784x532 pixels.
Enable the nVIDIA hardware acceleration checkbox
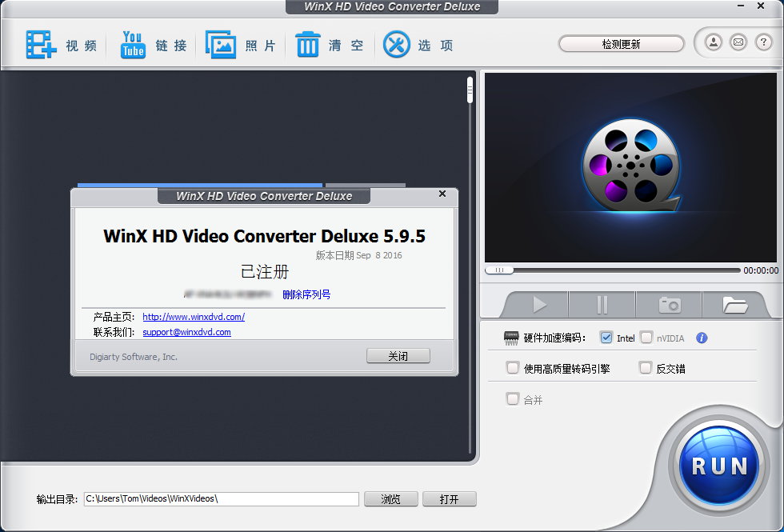tap(646, 338)
